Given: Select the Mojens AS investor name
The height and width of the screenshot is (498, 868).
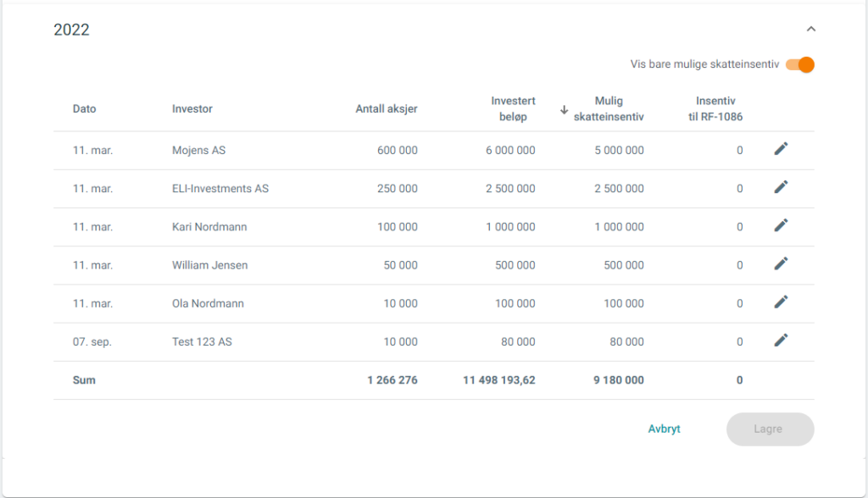Looking at the screenshot, I should [198, 151].
